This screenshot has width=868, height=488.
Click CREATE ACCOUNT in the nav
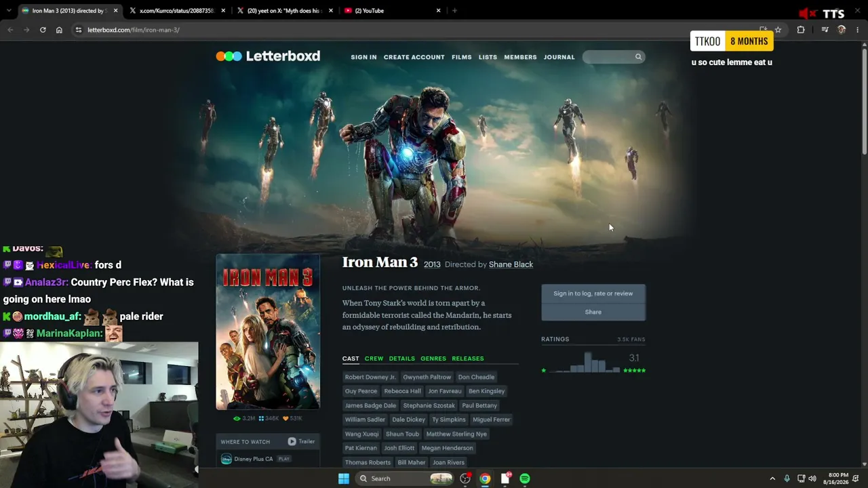pos(414,57)
